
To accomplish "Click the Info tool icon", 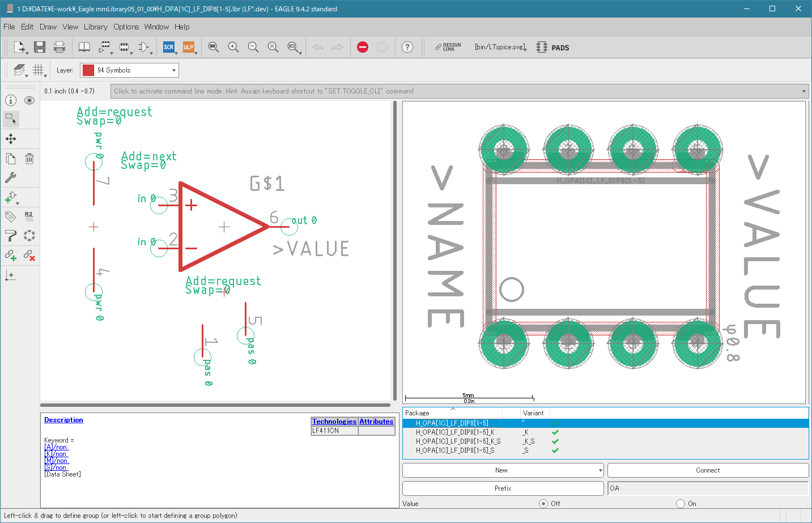I will point(11,100).
